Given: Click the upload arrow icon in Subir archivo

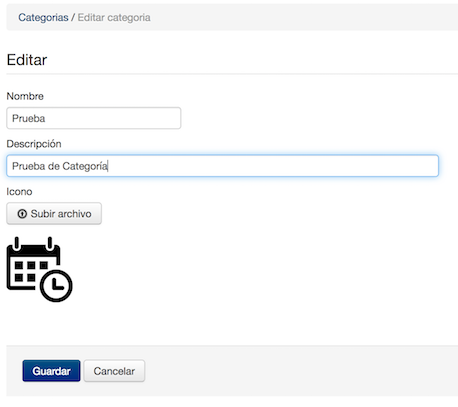Looking at the screenshot, I should pyautogui.click(x=22, y=214).
